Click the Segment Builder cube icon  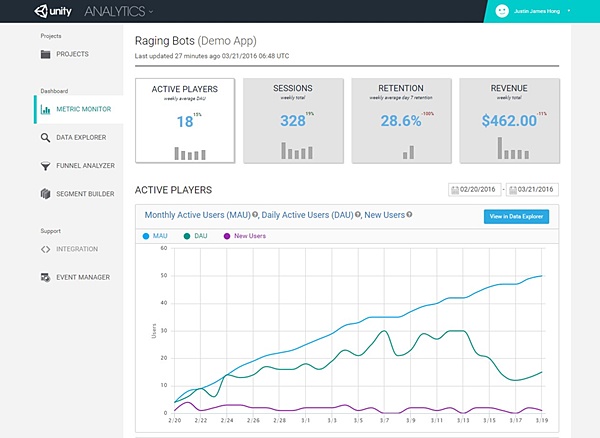coord(46,194)
